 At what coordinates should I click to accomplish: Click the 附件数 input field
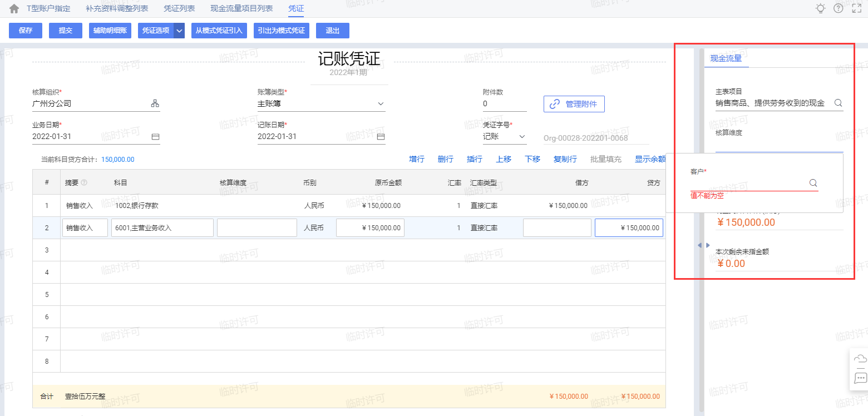pyautogui.click(x=505, y=104)
